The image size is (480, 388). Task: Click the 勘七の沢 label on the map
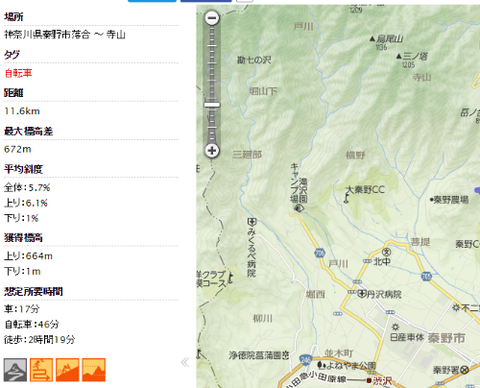click(x=254, y=60)
